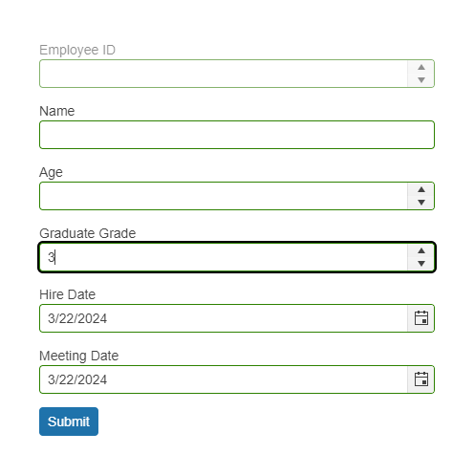Open the Hire Date calendar picker
474x476 pixels.
coord(420,318)
